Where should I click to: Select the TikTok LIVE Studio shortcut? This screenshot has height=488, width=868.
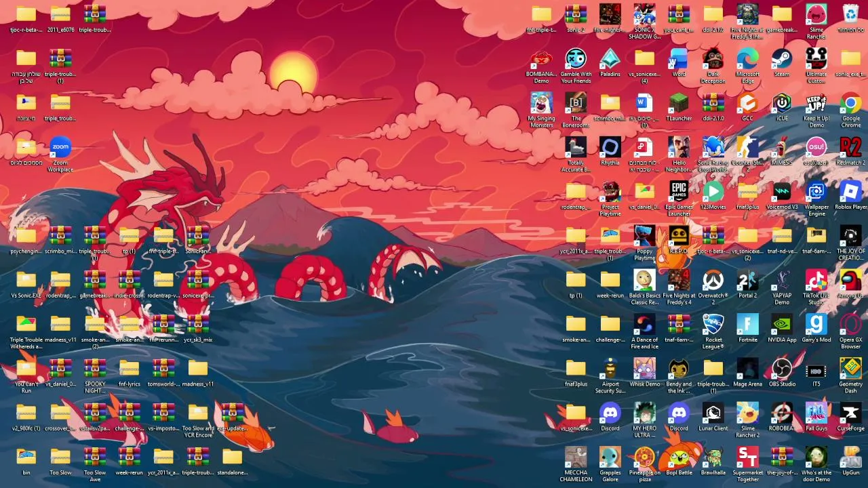816,281
